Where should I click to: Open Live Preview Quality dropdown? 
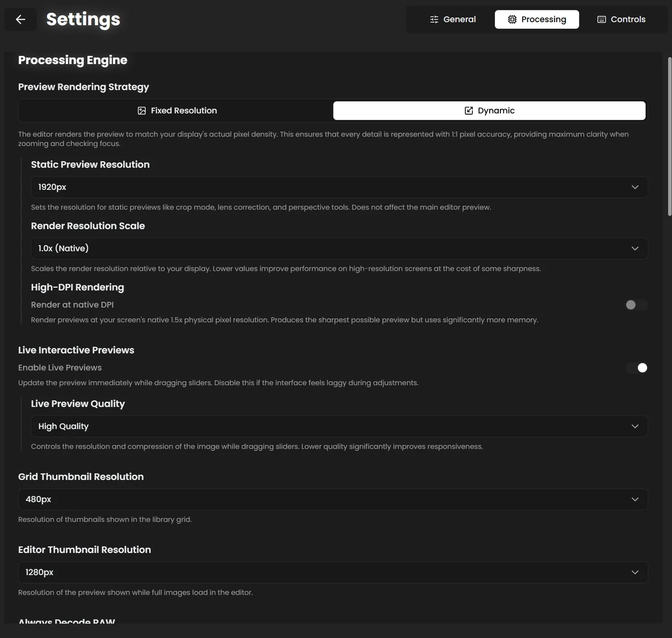[x=339, y=426]
